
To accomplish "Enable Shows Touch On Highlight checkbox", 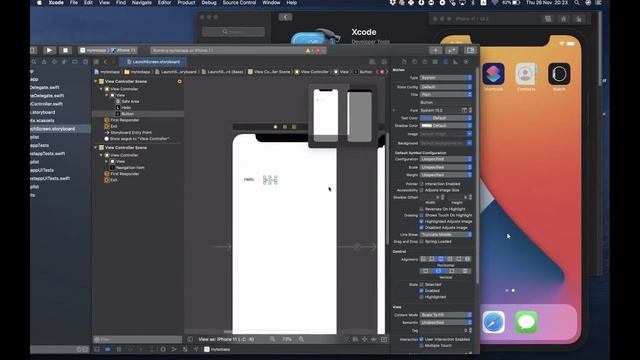I will (422, 215).
